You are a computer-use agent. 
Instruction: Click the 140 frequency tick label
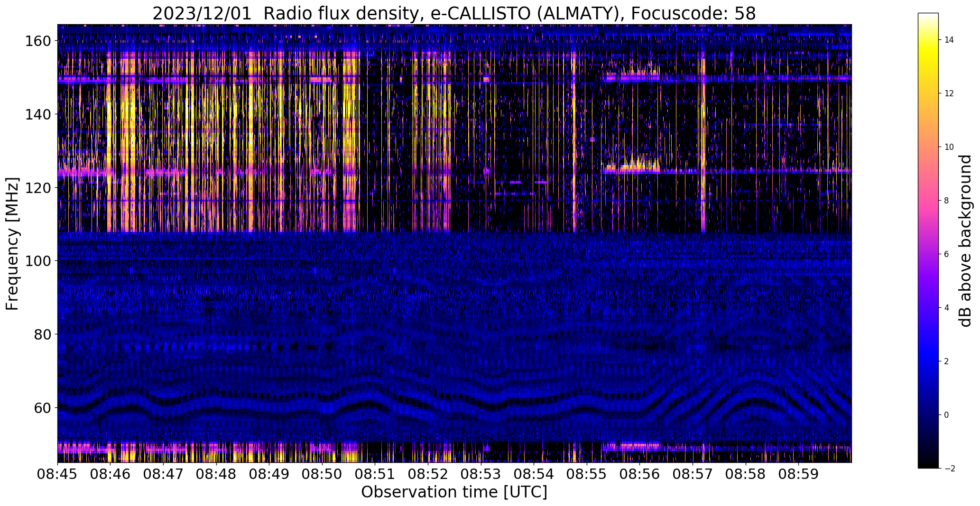(x=37, y=114)
